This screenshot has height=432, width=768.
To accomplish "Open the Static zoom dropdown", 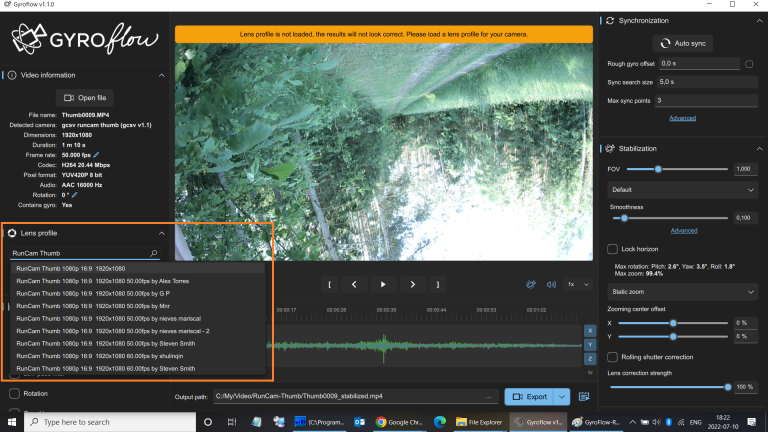I will pyautogui.click(x=682, y=292).
